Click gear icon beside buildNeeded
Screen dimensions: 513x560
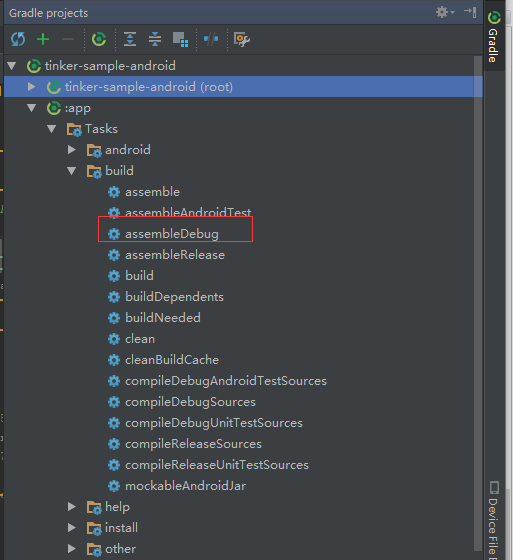114,318
